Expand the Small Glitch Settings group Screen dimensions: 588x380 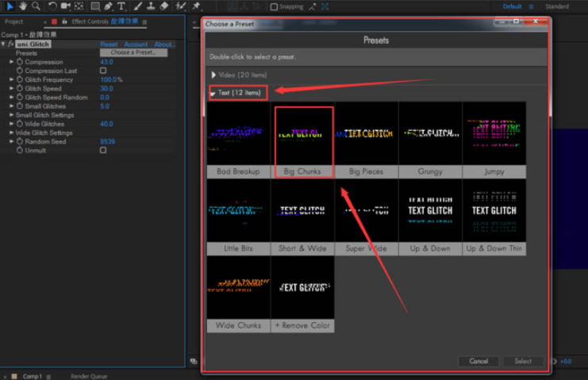tap(12, 115)
